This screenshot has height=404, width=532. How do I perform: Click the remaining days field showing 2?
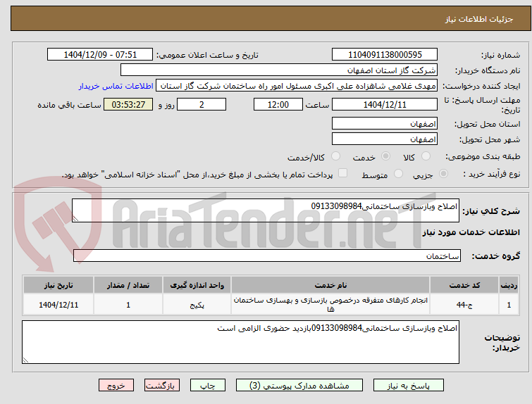pos(202,104)
